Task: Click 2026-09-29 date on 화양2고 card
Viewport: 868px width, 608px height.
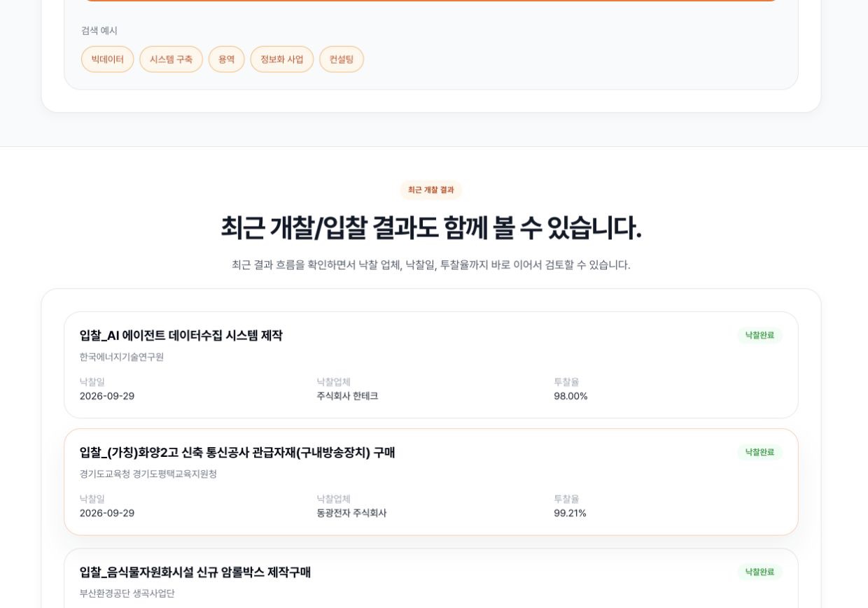Action: pos(107,513)
